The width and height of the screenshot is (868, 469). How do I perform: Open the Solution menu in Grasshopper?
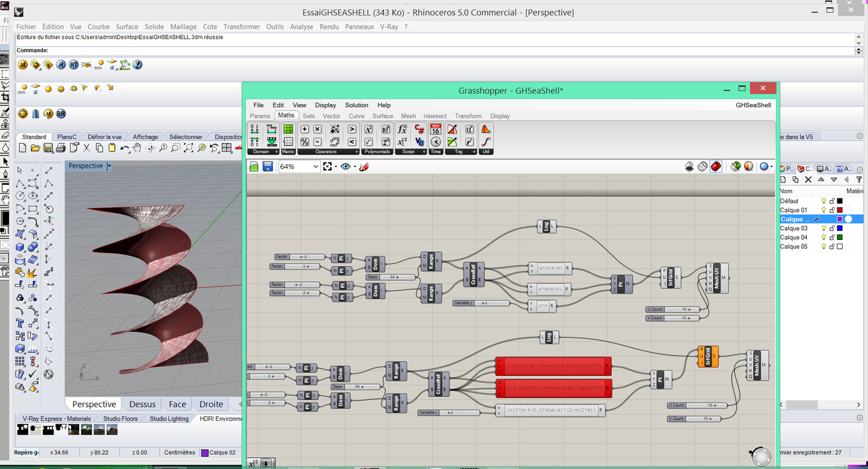[356, 105]
